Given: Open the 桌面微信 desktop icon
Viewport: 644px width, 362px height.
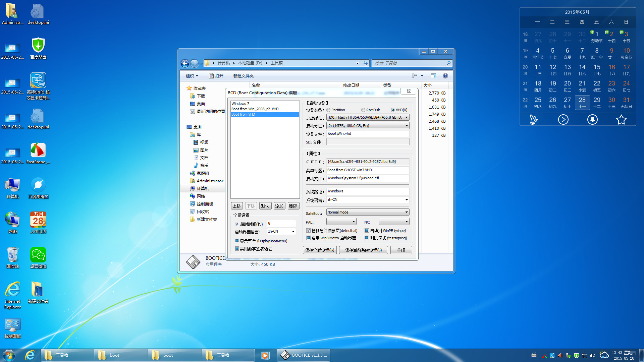Looking at the screenshot, I should (x=38, y=258).
